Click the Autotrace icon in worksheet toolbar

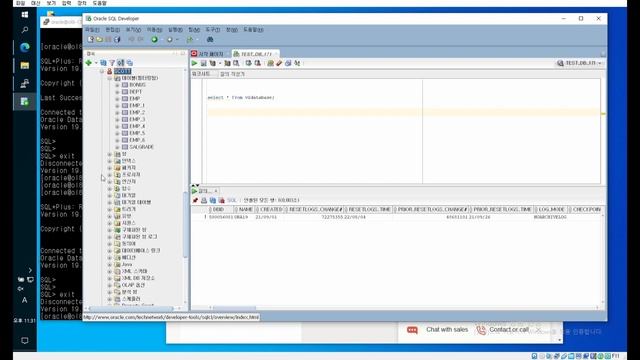click(x=227, y=63)
